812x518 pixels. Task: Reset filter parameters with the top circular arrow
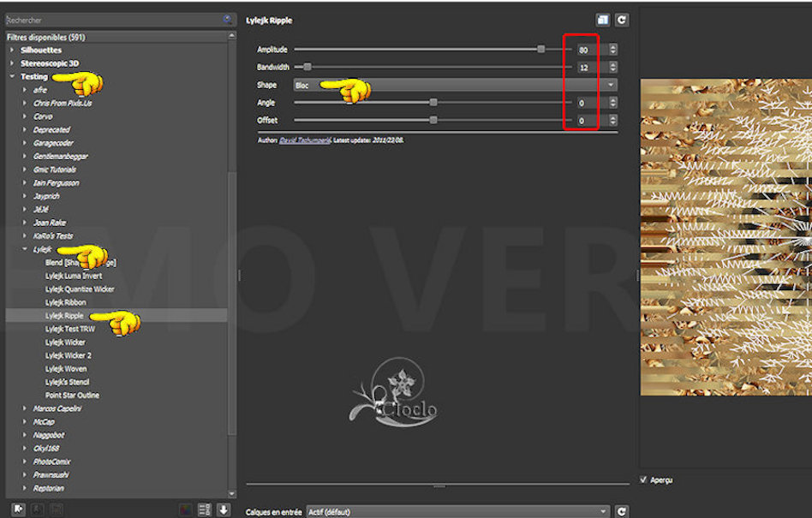pos(622,20)
